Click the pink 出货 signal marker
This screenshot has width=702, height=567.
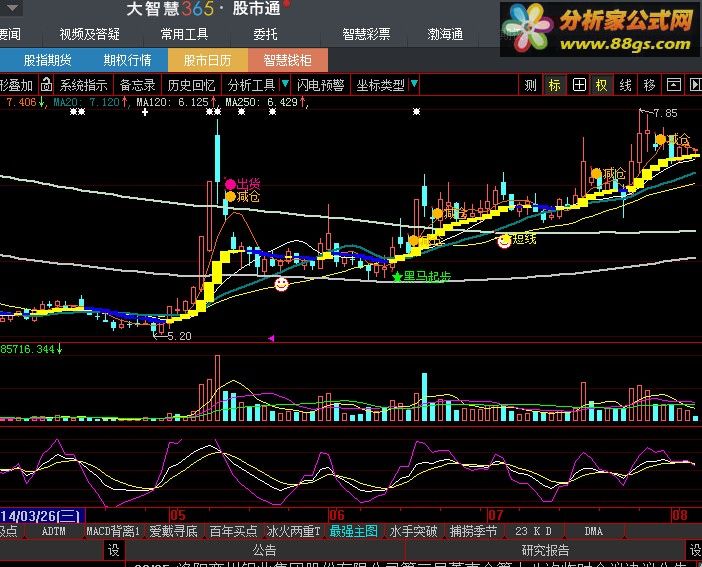[231, 184]
